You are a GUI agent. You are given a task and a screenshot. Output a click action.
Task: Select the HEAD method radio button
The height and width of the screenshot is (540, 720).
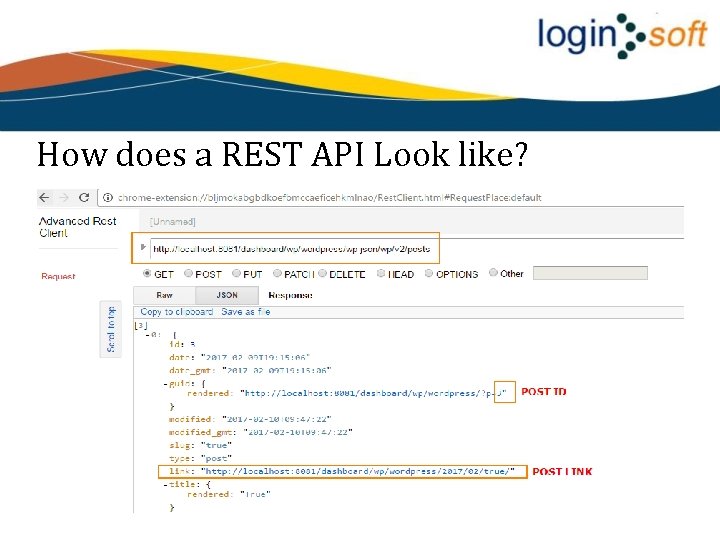(x=381, y=273)
